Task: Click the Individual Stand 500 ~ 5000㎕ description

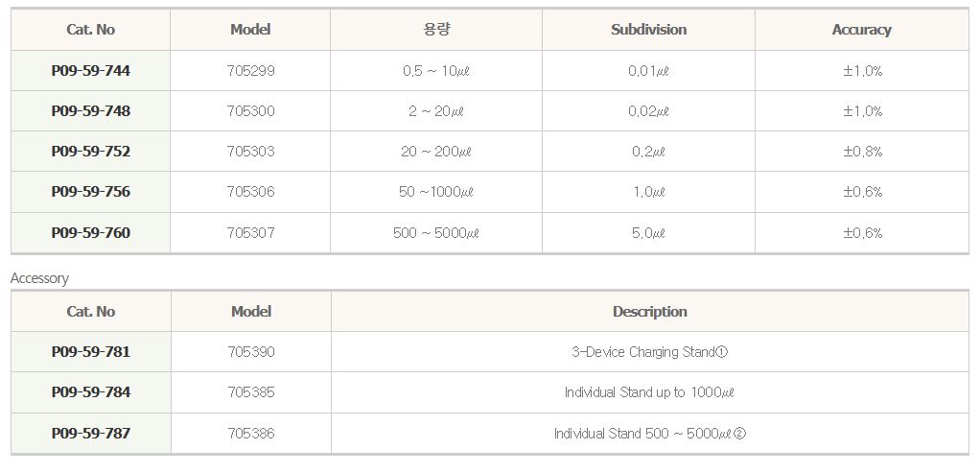Action: pyautogui.click(x=649, y=434)
